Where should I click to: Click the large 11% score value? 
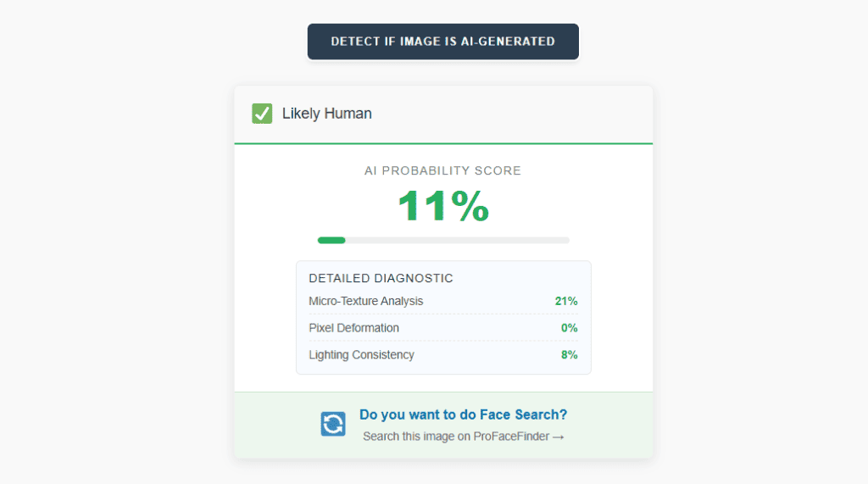click(442, 206)
